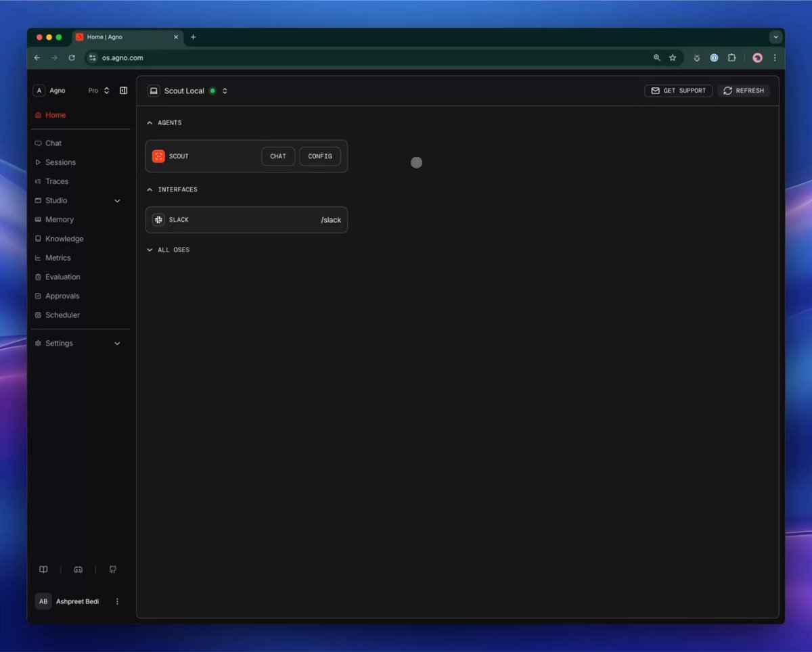The width and height of the screenshot is (812, 652).
Task: Click the Get Support button
Action: click(x=679, y=91)
